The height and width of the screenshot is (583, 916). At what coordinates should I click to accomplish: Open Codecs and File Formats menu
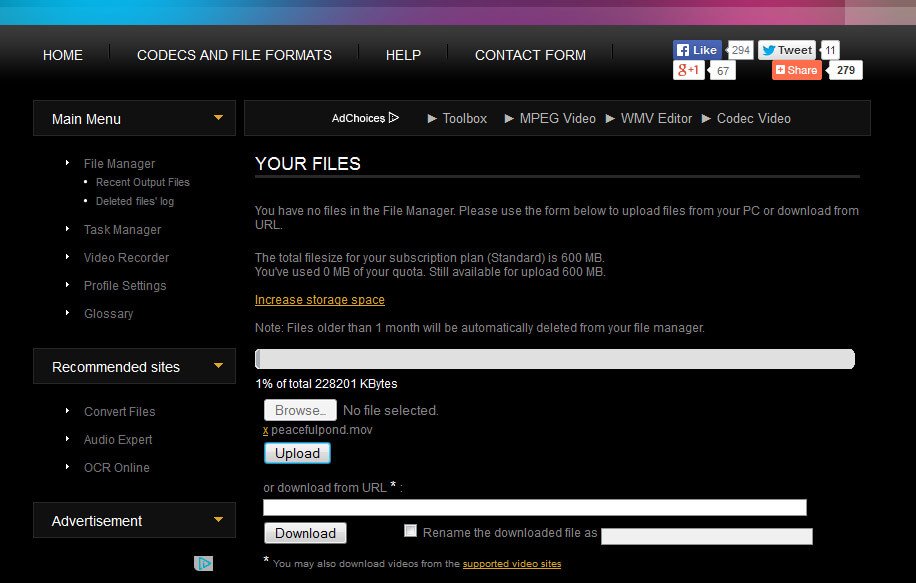click(x=234, y=55)
